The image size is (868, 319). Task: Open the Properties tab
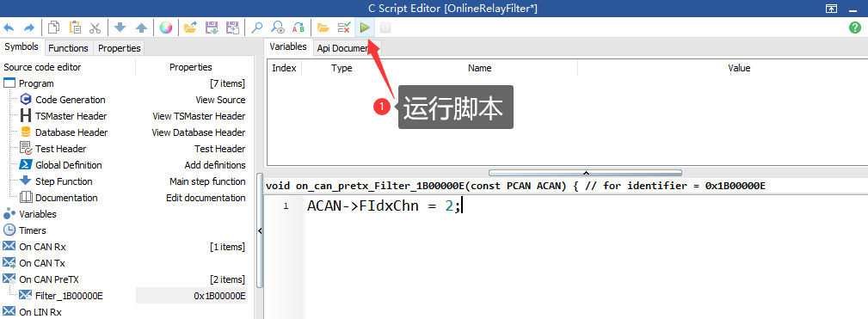pos(120,48)
